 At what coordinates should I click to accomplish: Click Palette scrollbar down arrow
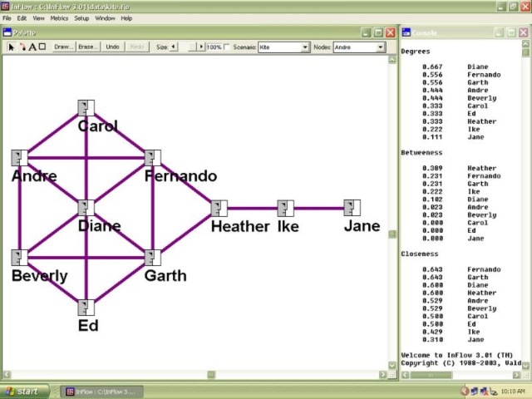[x=392, y=366]
